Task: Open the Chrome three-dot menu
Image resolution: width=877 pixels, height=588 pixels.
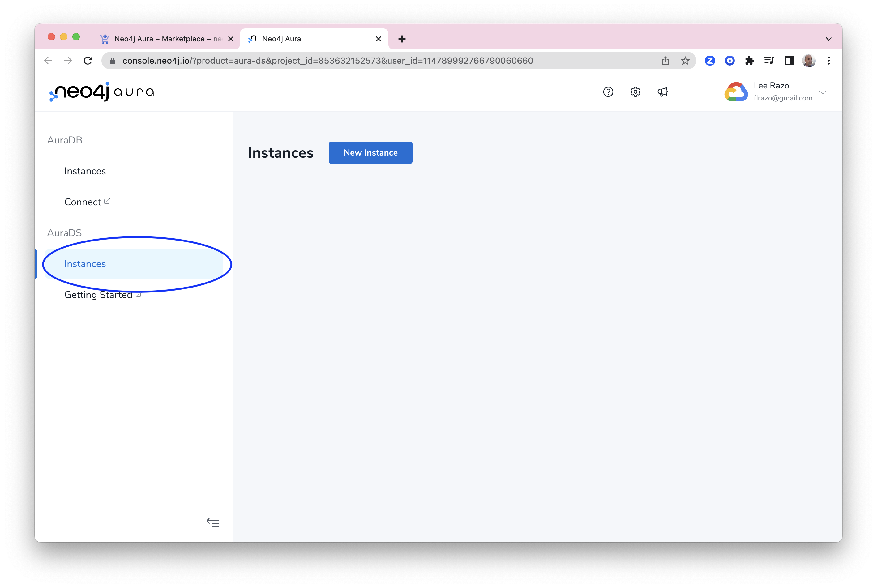Action: coord(829,61)
